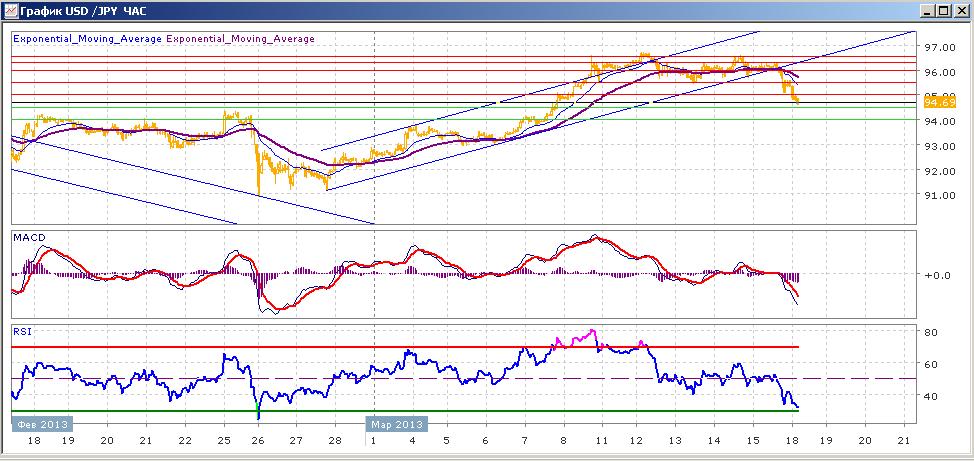Click date label 26 on time axis
Screen dimensions: 974x461
point(258,440)
